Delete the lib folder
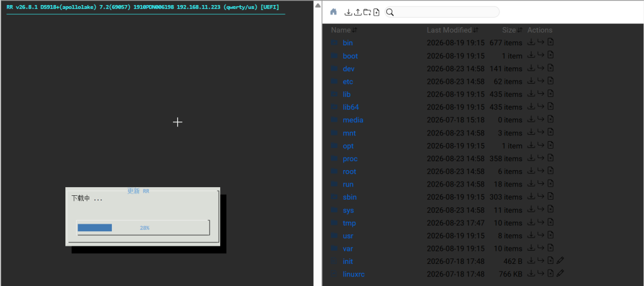Viewport: 644px width, 286px height. [x=551, y=93]
